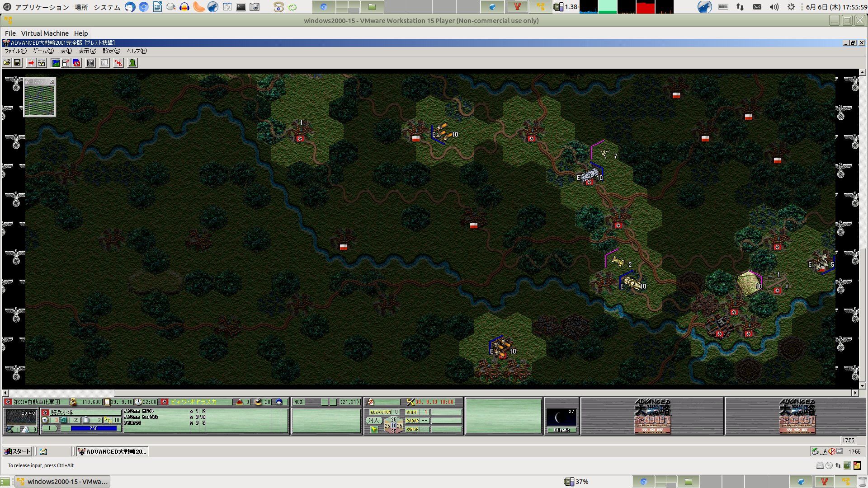The height and width of the screenshot is (488, 868).
Task: Click the turn date 39. 9.10 label
Action: 122,402
